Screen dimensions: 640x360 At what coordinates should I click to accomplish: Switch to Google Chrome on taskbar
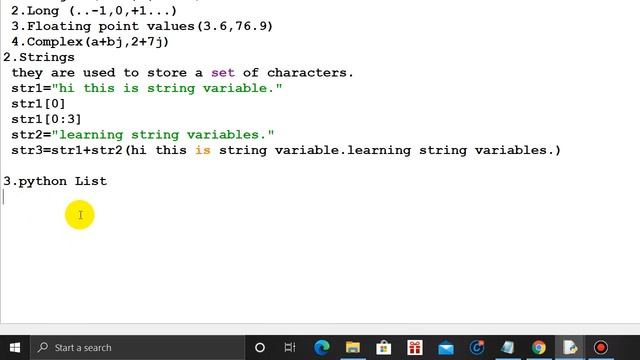539,347
